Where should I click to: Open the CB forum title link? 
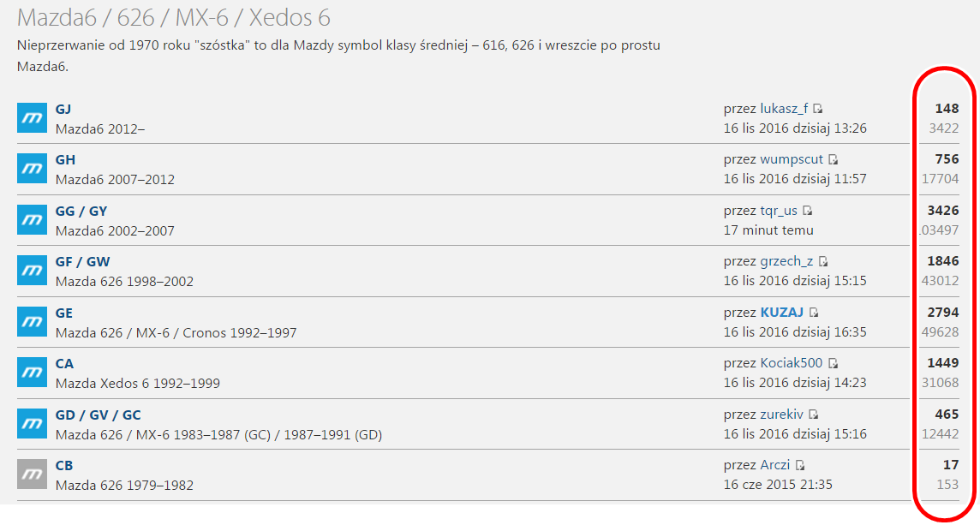tap(64, 465)
